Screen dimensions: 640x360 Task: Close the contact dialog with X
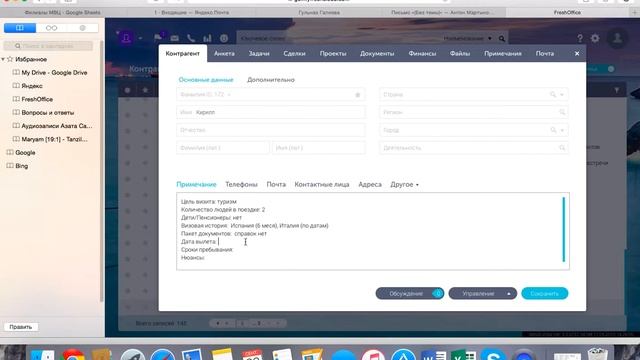click(x=577, y=53)
